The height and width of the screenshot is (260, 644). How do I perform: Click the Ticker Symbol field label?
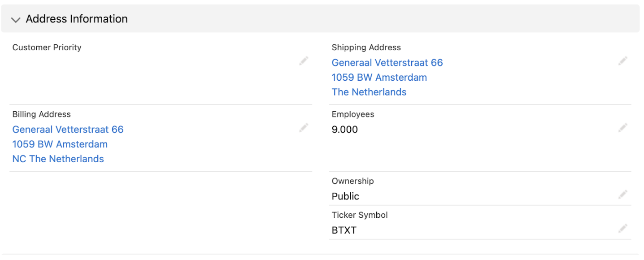coord(359,215)
